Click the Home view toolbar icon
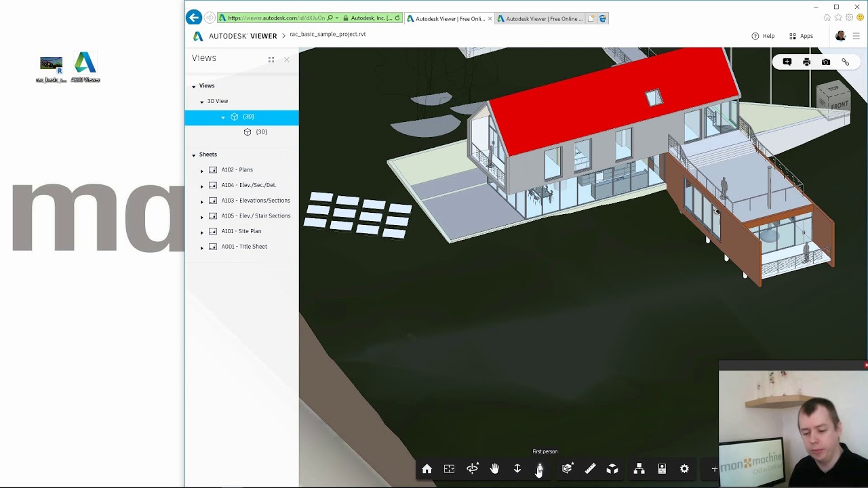This screenshot has height=488, width=868. [x=427, y=469]
